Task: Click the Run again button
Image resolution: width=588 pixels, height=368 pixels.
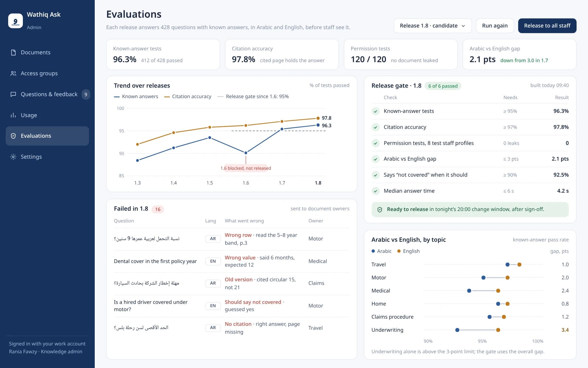Action: (495, 26)
